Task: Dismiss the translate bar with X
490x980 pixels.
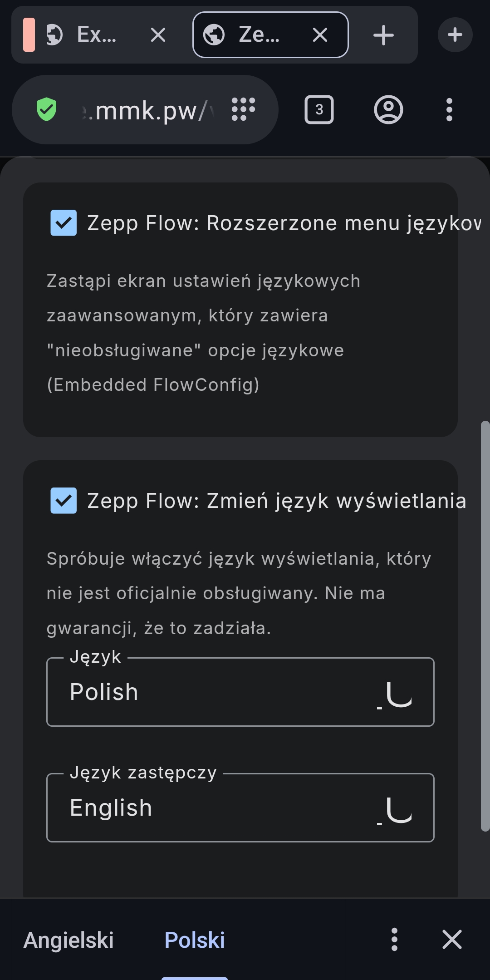Action: [x=452, y=939]
